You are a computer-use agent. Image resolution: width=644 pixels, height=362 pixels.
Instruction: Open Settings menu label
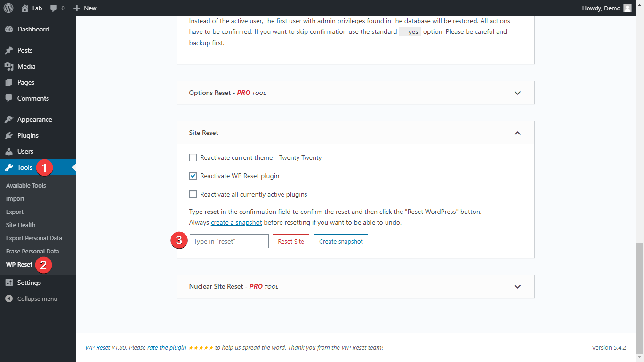29,283
